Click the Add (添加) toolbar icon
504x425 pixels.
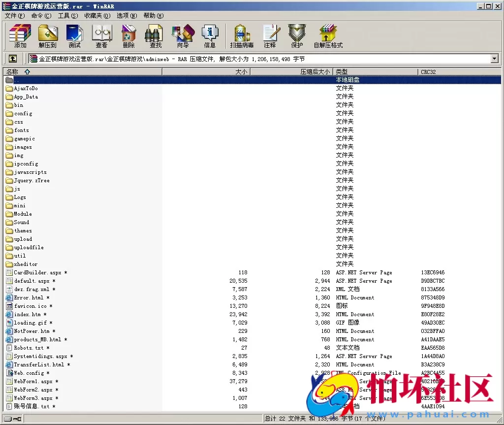click(x=20, y=36)
